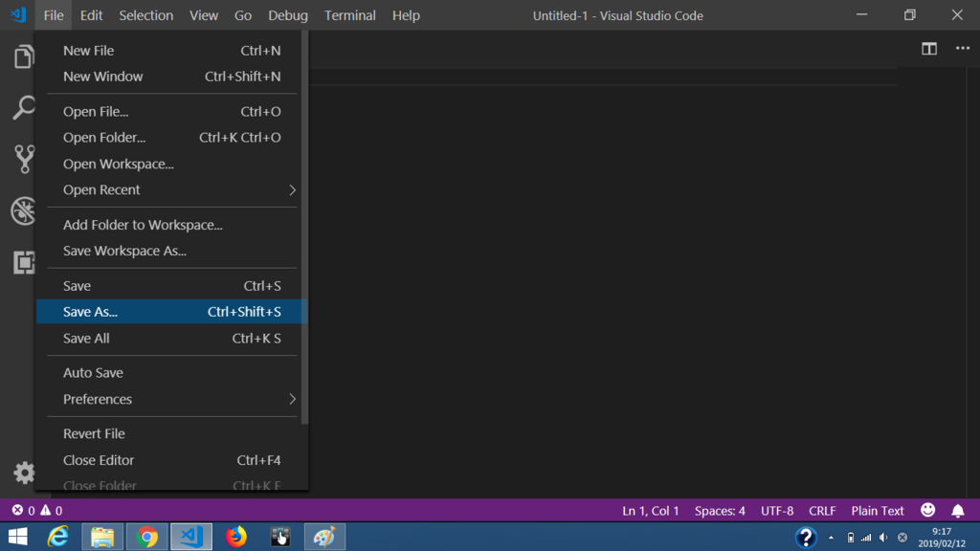
Task: Click the VS Code logo icon
Action: click(18, 14)
